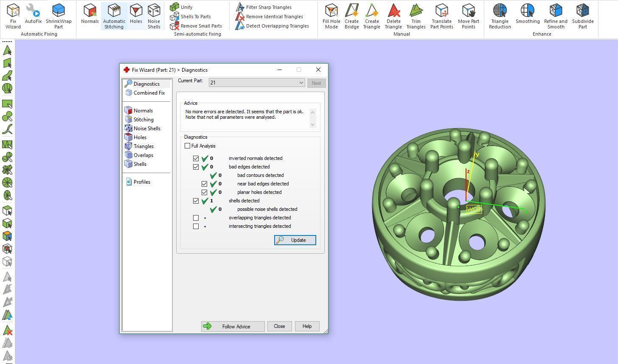Uncheck inverted normals detected checkbox

196,158
